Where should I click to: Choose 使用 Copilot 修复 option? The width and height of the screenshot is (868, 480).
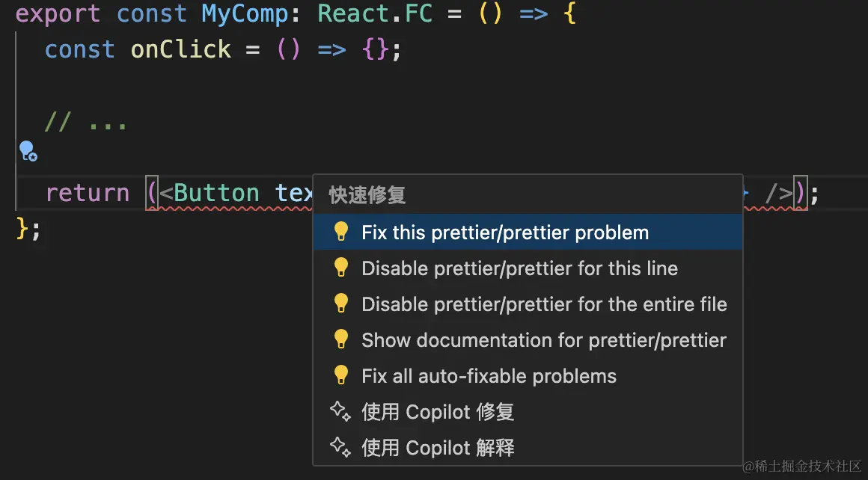[438, 411]
